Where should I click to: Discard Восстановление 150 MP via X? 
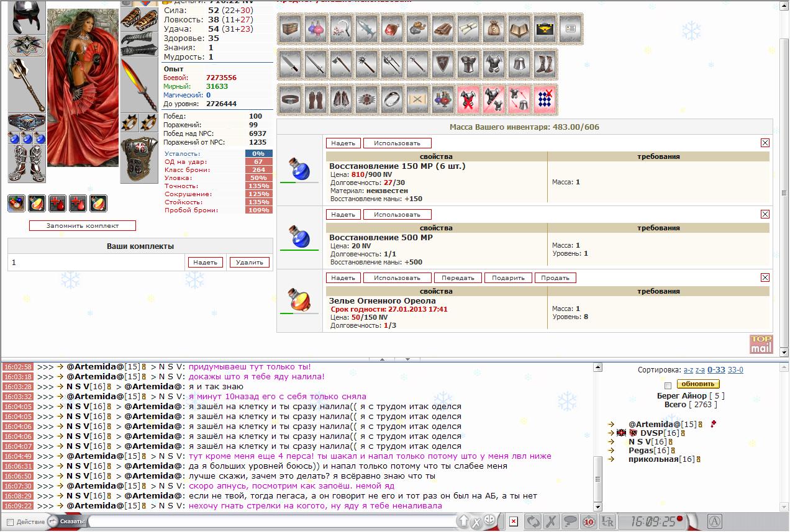(765, 143)
